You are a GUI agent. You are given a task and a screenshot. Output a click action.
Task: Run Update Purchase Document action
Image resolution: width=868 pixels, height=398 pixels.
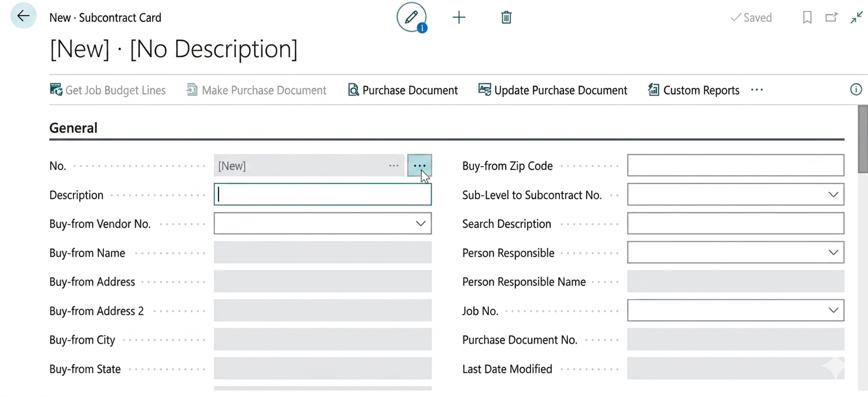[552, 90]
